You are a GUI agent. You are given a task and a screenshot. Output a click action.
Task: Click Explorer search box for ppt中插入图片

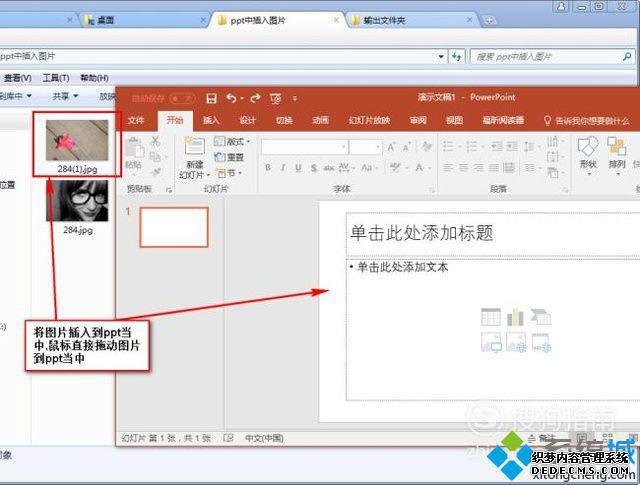(x=552, y=57)
